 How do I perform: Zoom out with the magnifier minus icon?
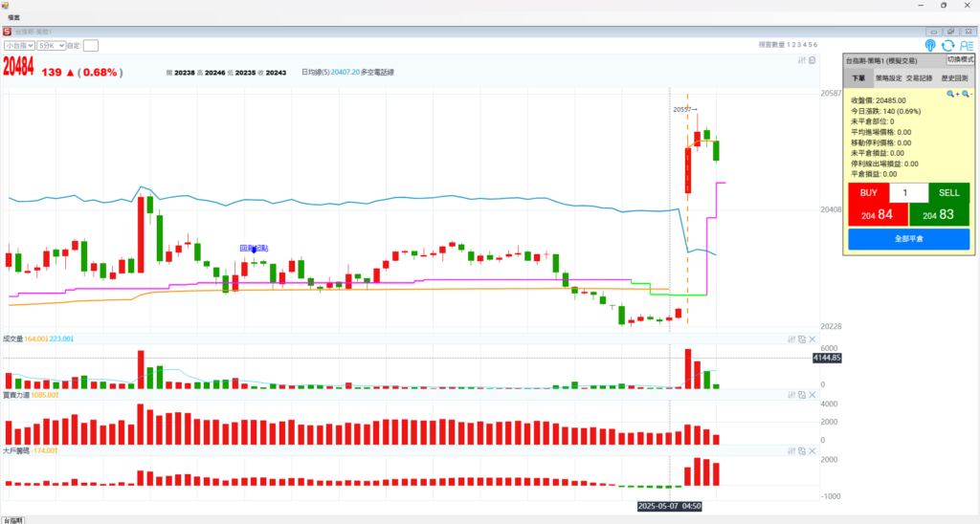[967, 94]
